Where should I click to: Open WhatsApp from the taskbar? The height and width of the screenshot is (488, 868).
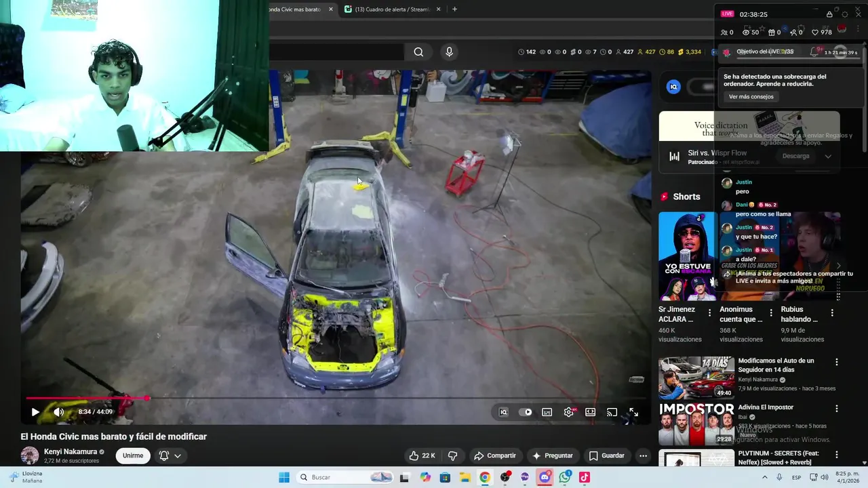tap(565, 477)
